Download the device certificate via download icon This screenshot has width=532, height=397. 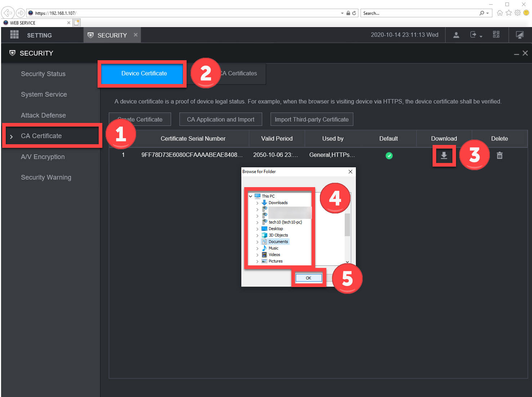coord(444,155)
